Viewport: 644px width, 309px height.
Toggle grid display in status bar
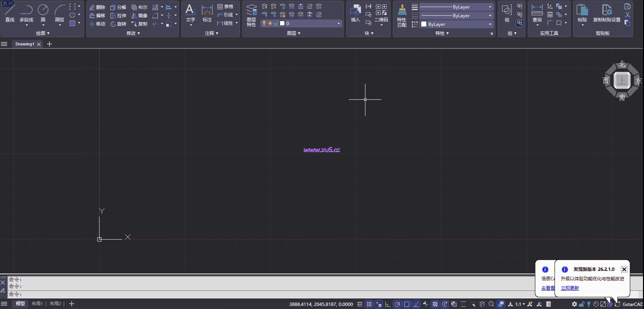pos(369,304)
